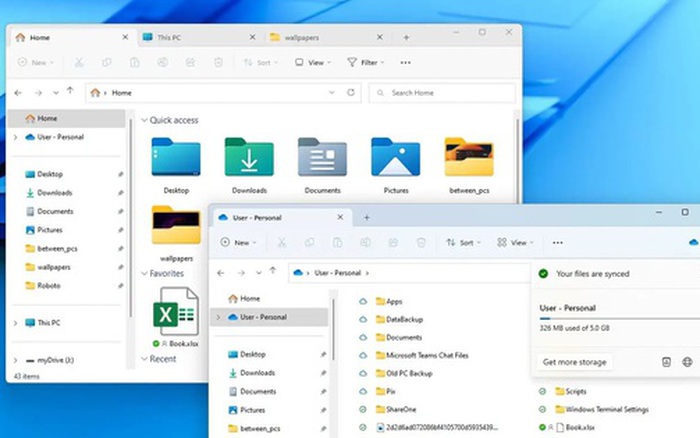Open the Sort dropdown in the User - Personal window
Image resolution: width=700 pixels, height=438 pixels.
(464, 242)
